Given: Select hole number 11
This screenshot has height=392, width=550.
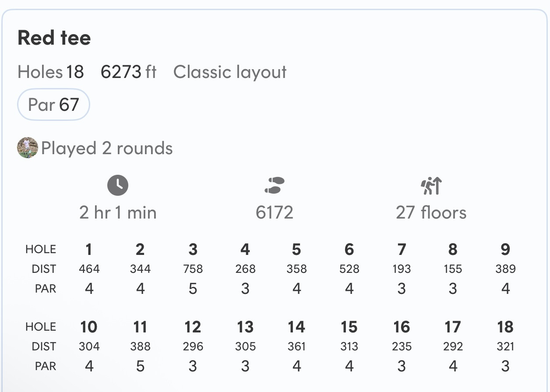Looking at the screenshot, I should [140, 327].
